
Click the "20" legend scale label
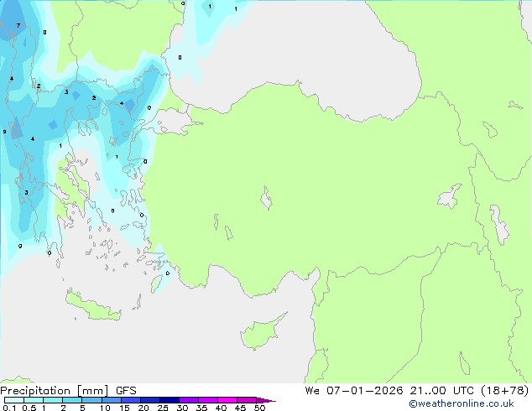(x=143, y=408)
